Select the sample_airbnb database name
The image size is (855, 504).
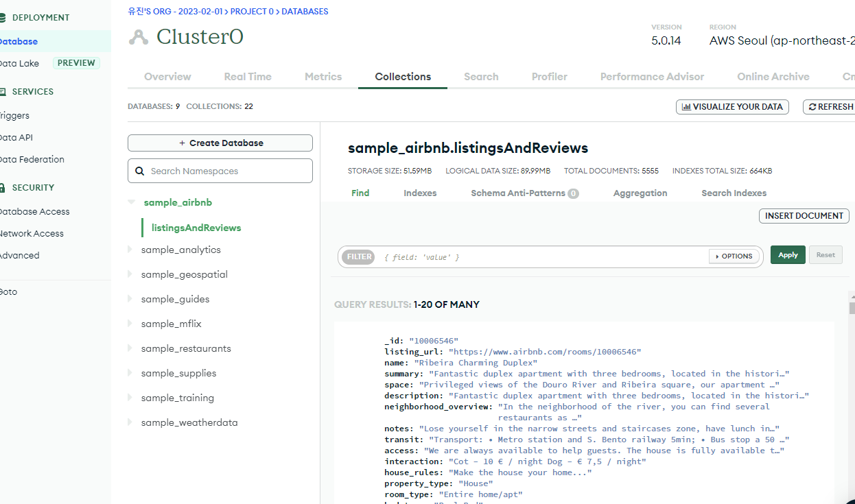pos(178,203)
